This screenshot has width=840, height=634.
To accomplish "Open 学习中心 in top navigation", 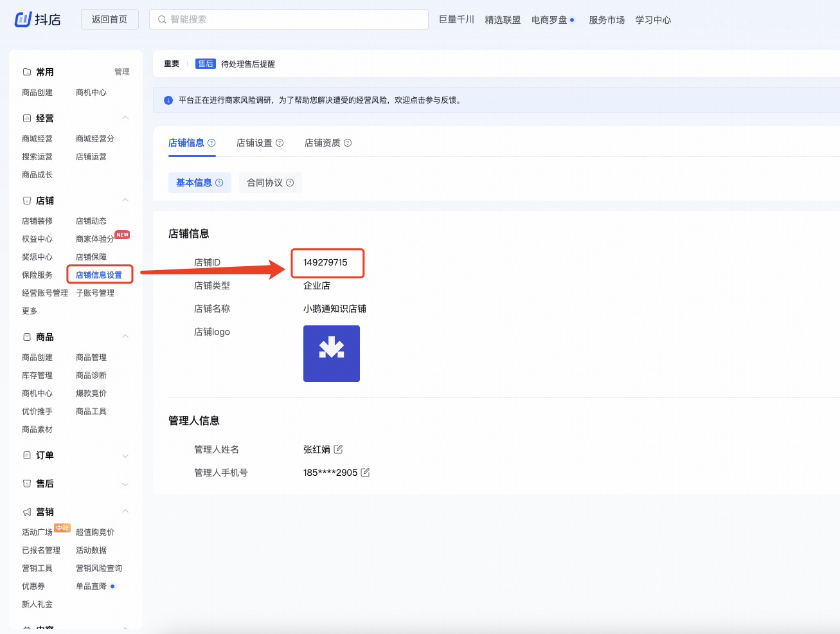I will point(653,20).
